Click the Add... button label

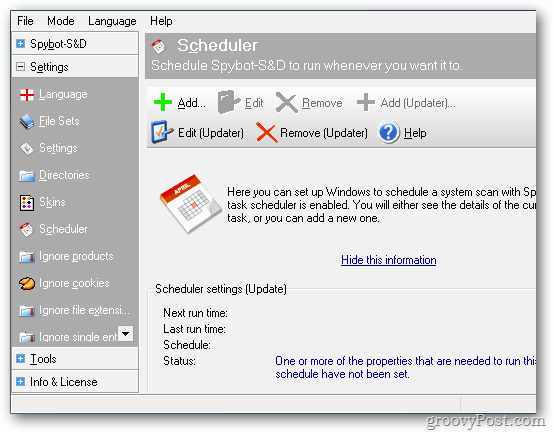pyautogui.click(x=191, y=103)
